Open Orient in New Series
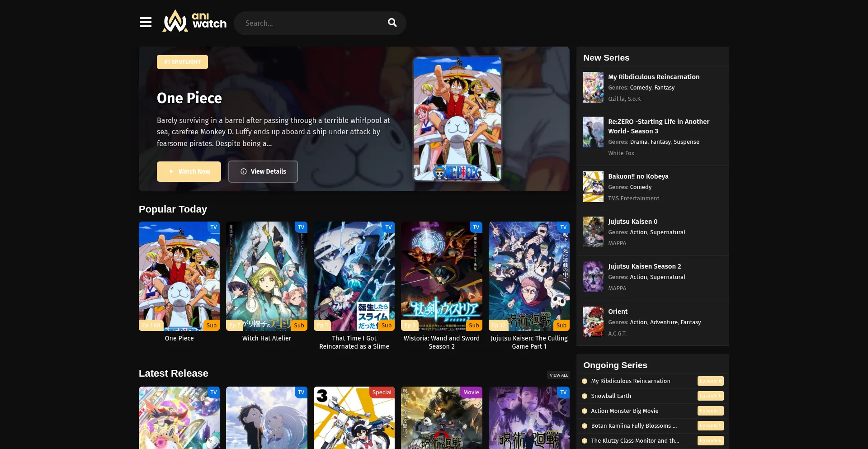Screen dimensions: 868x449 (x=618, y=312)
